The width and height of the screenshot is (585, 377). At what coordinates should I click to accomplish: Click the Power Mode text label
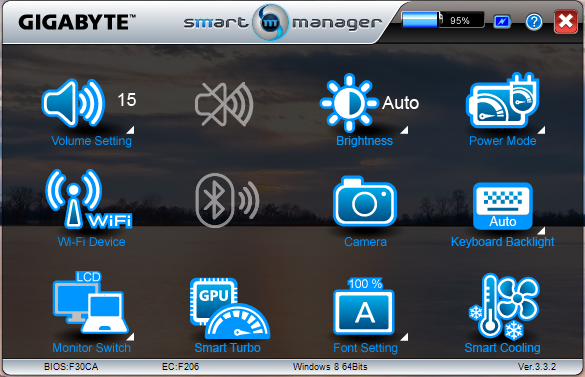[x=503, y=141]
